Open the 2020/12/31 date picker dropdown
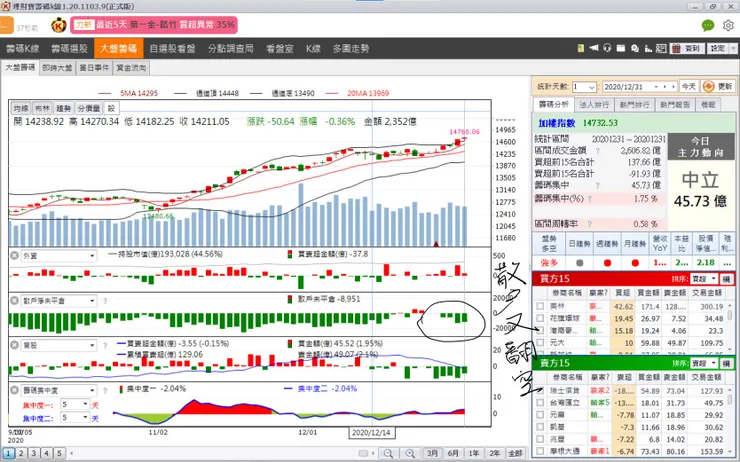This screenshot has width=740, height=462. (x=656, y=87)
